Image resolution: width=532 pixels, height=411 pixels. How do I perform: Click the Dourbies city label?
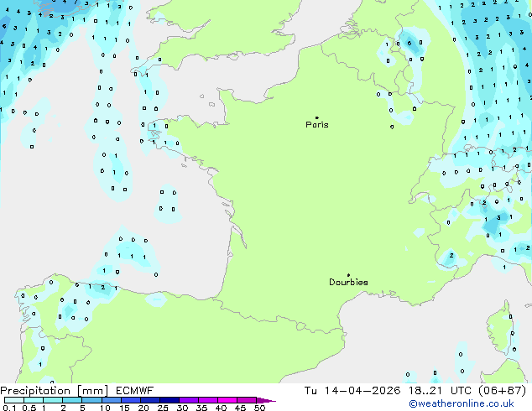point(348,282)
